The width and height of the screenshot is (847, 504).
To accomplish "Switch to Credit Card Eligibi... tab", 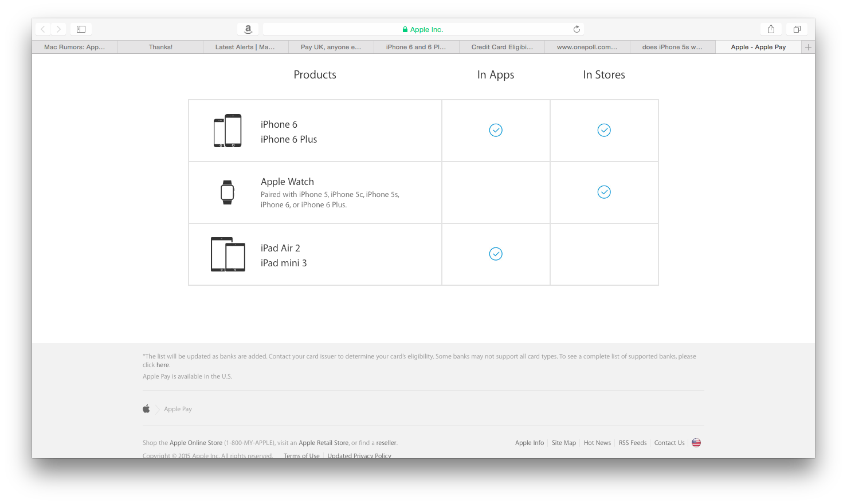I will [502, 47].
